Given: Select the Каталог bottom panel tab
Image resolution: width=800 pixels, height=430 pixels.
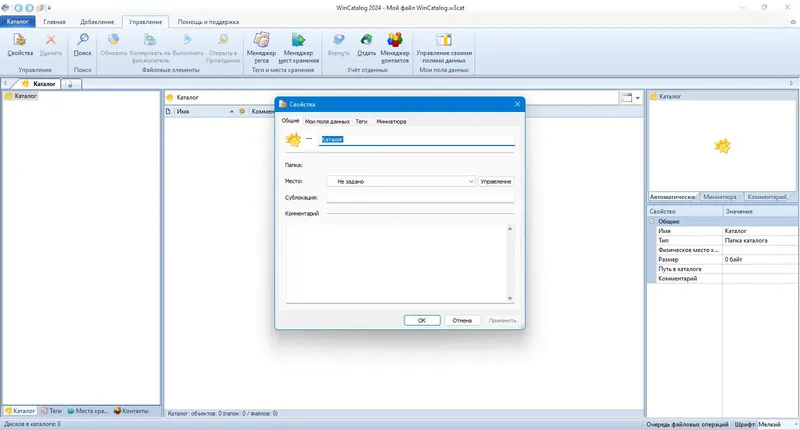Looking at the screenshot, I should (x=20, y=411).
